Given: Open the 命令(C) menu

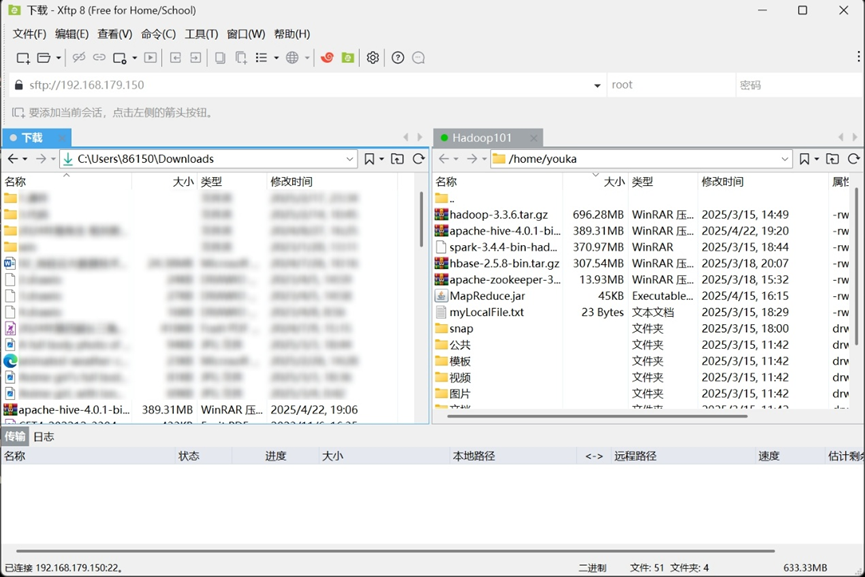Looking at the screenshot, I should (158, 34).
